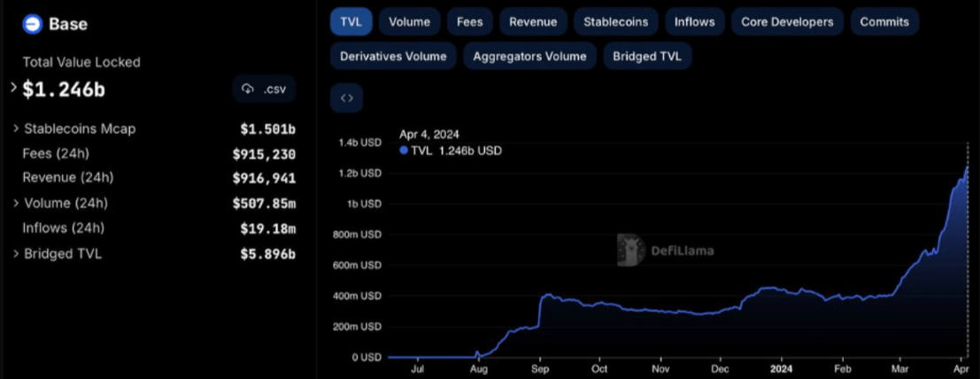
Task: Click the Inflows (24h) label
Action: tap(63, 228)
